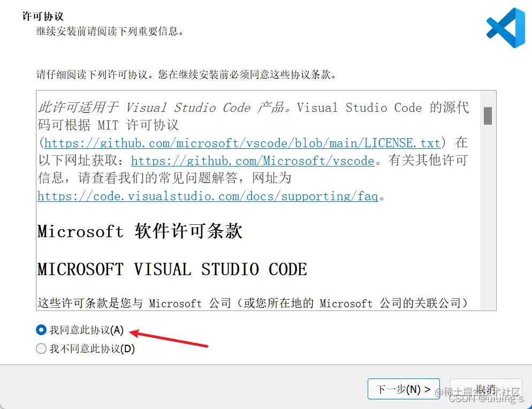Click the MICROSOFT VISUAL STUDIO CODE heading

(172, 269)
